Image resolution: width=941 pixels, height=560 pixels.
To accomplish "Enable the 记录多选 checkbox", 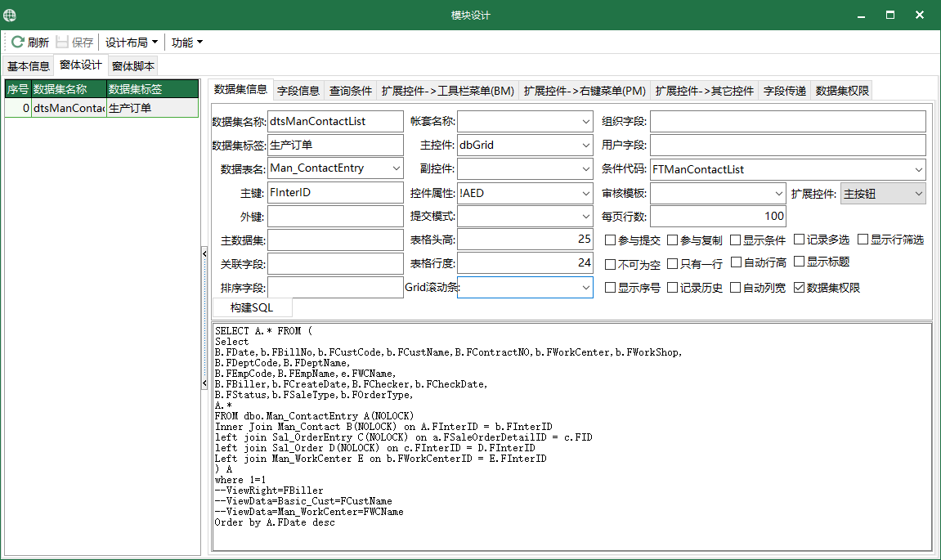I will 799,240.
